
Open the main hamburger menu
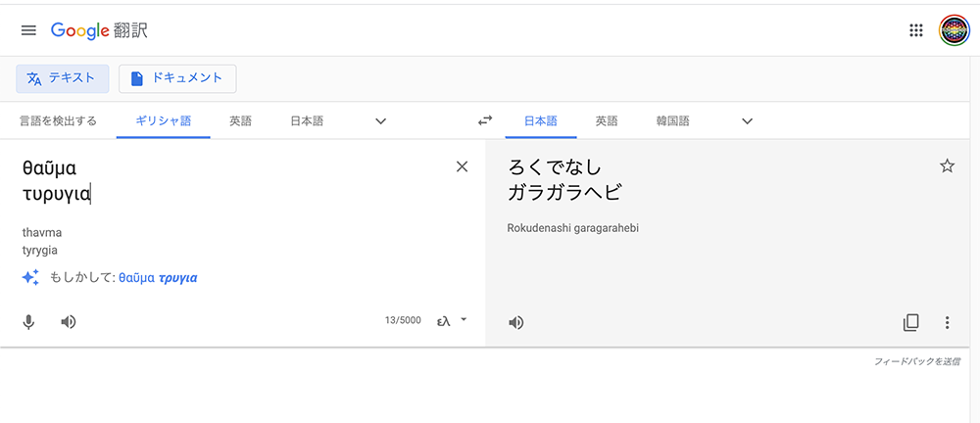click(x=28, y=30)
